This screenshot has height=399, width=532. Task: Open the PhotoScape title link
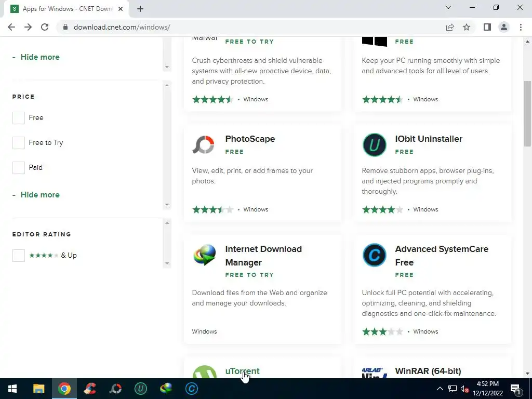tap(250, 139)
